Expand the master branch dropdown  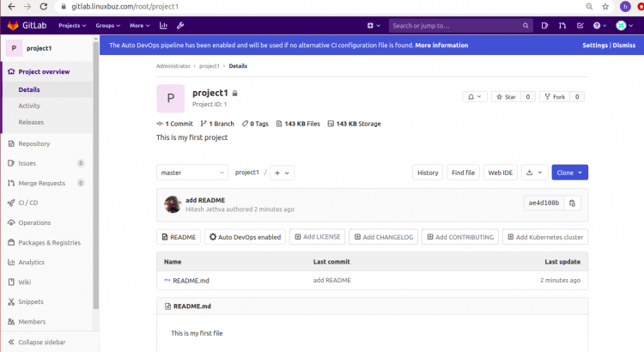pyautogui.click(x=192, y=173)
